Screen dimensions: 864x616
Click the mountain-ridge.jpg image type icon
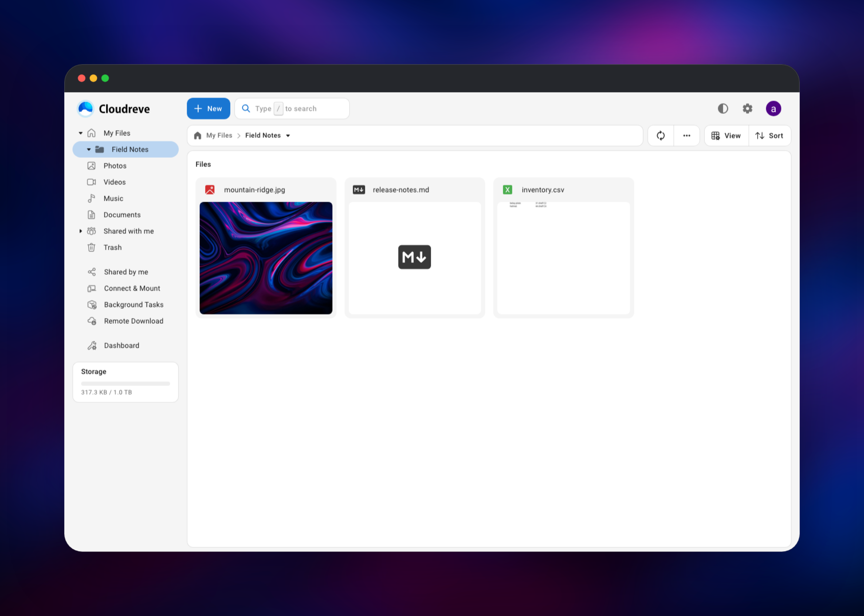tap(210, 190)
